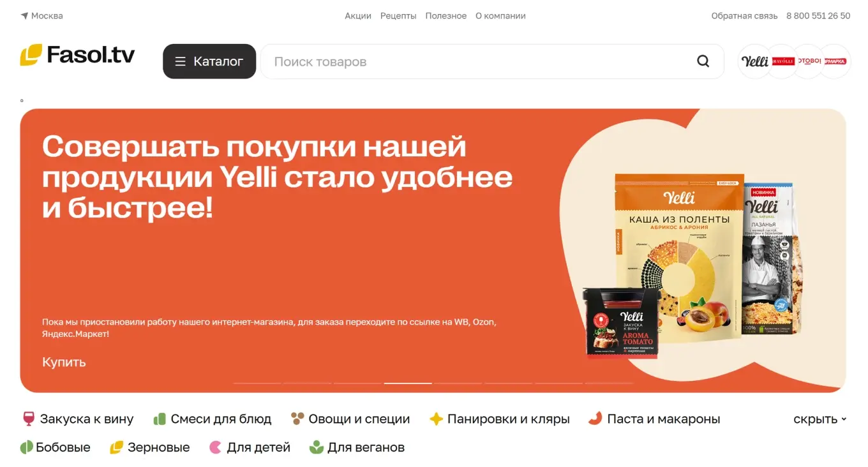Click the Fasol.tv leaf logo
The height and width of the screenshot is (467, 868).
pos(31,55)
